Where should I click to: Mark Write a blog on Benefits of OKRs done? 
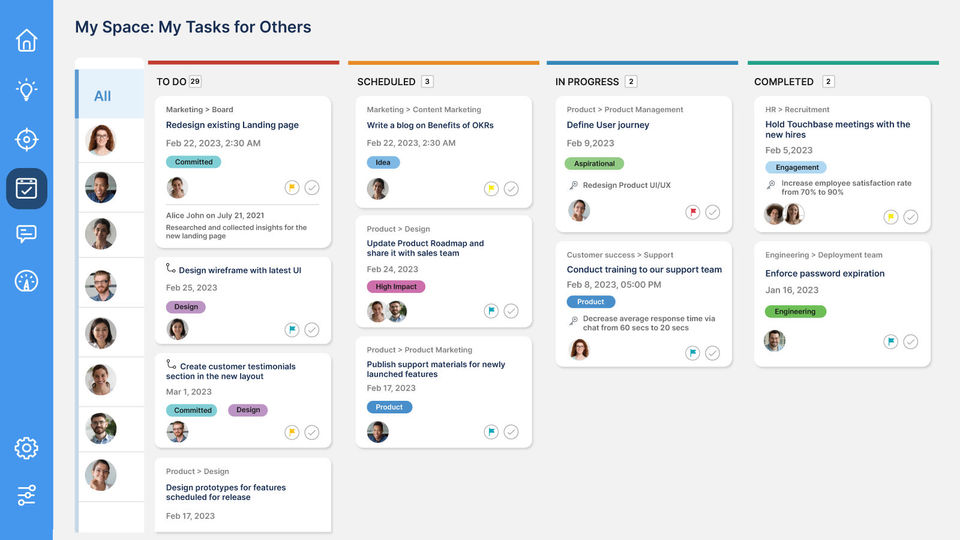pos(511,188)
